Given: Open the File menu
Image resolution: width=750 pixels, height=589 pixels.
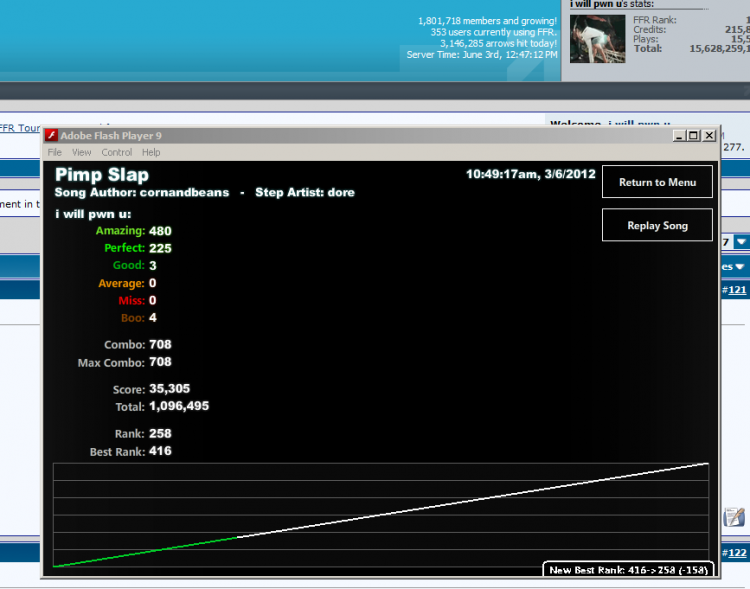Looking at the screenshot, I should pos(55,152).
